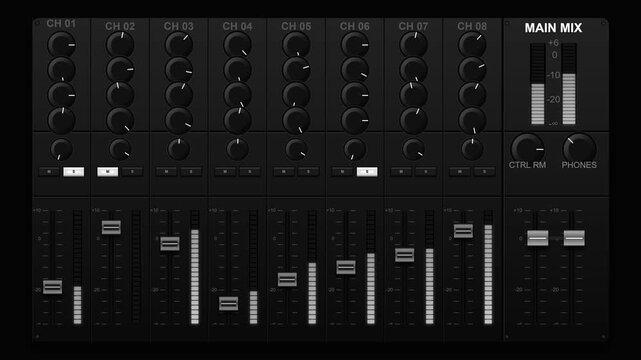
Task: Click the CH 08 fader handle
Action: click(464, 231)
